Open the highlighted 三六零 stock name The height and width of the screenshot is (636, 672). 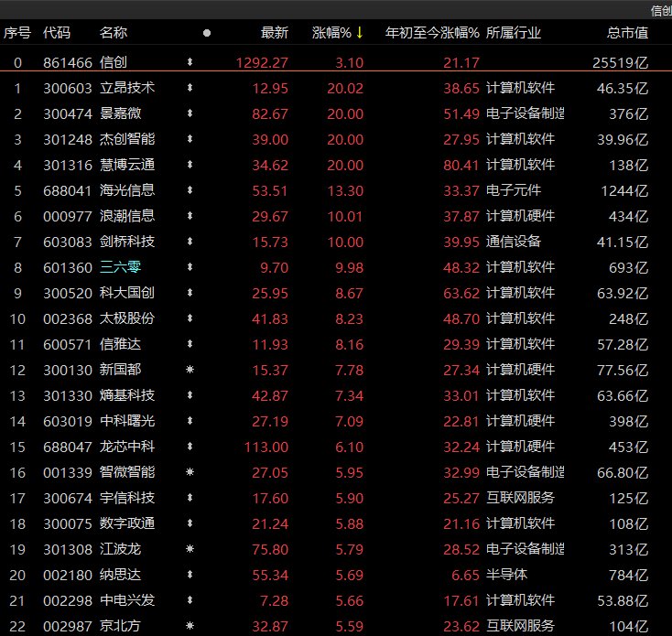[x=120, y=268]
